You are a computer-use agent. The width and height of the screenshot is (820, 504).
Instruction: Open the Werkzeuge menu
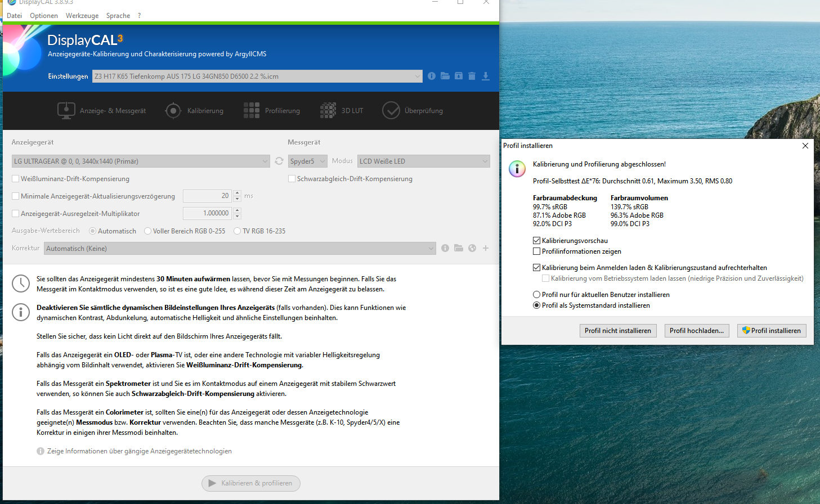pyautogui.click(x=82, y=16)
